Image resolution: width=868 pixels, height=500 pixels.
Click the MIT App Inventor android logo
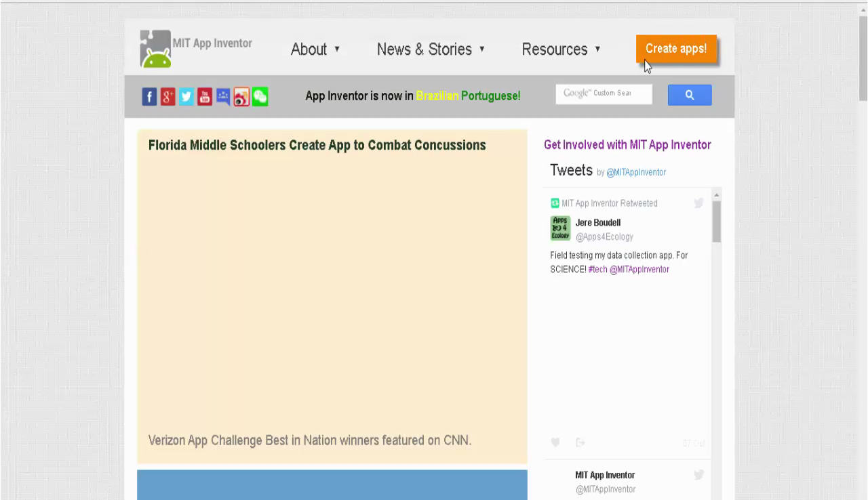point(155,49)
